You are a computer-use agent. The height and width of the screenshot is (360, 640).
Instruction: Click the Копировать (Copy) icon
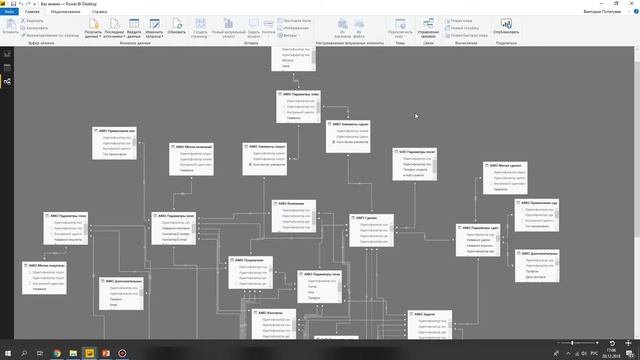tap(23, 28)
